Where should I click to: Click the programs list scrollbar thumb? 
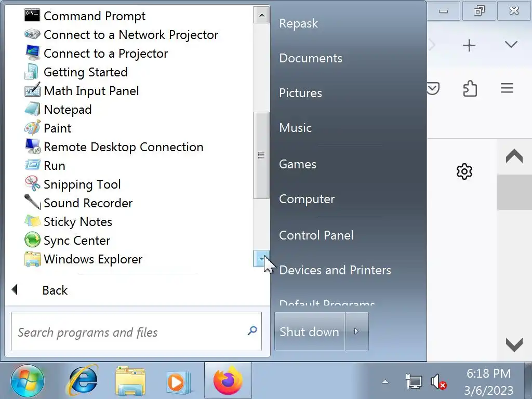(x=261, y=155)
